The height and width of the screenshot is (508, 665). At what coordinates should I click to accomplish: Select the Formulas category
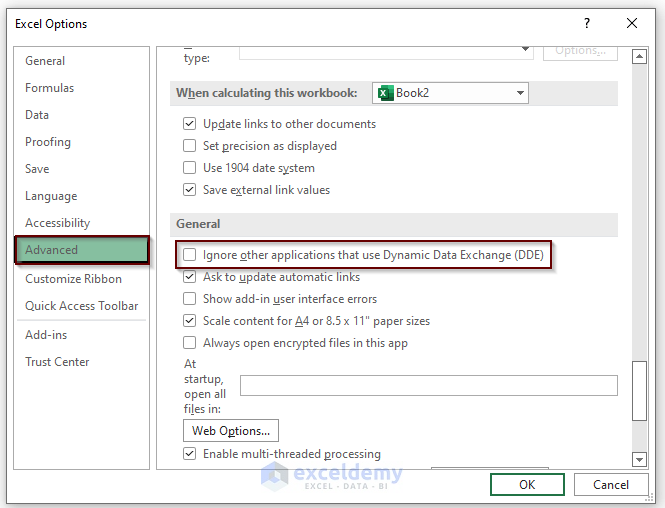point(50,88)
